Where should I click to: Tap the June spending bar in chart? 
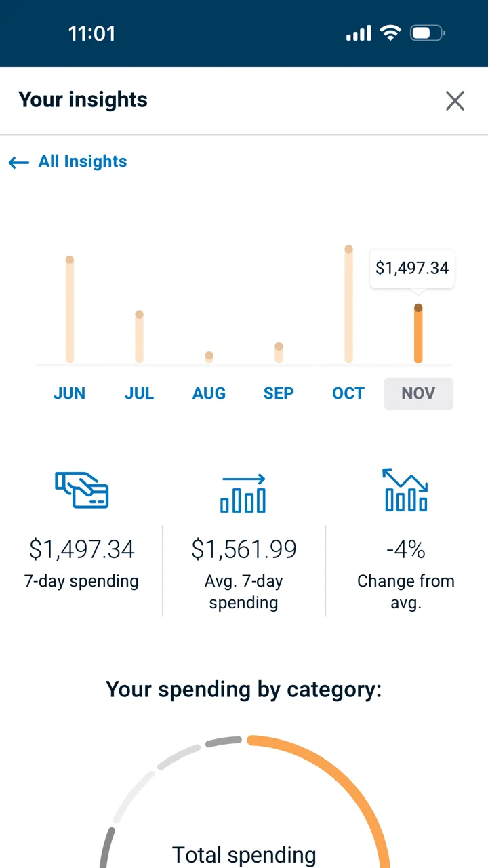[x=69, y=310]
